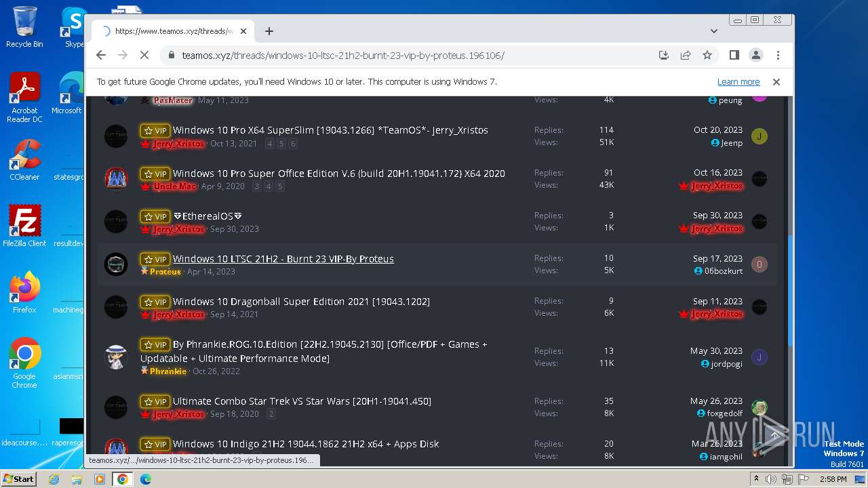The image size is (868, 488).
Task: Go to page 4 of SuperSlim thread
Action: [270, 144]
